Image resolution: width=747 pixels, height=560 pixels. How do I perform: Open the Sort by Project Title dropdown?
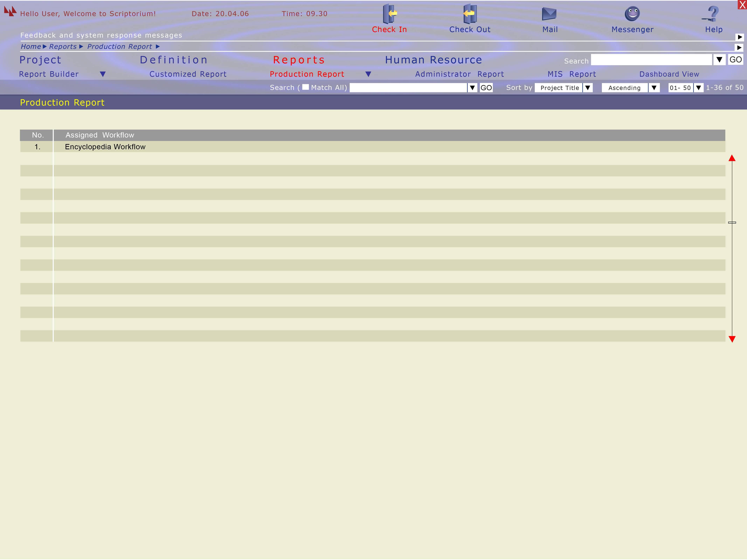pyautogui.click(x=588, y=88)
